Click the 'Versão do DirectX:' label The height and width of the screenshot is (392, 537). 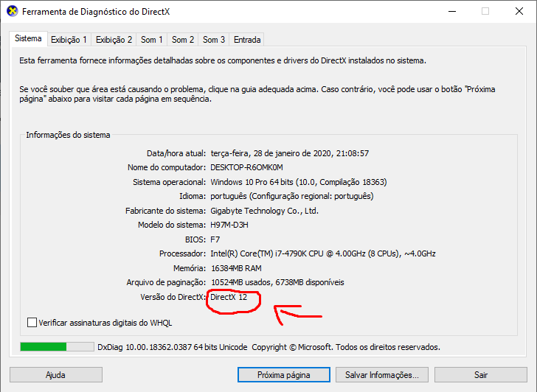coord(173,297)
